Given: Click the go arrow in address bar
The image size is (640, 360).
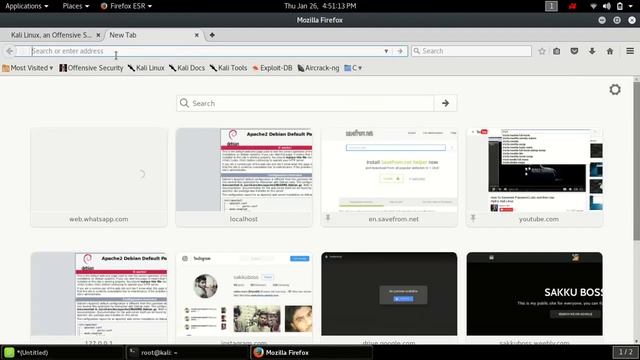Looking at the screenshot, I should click(x=400, y=51).
